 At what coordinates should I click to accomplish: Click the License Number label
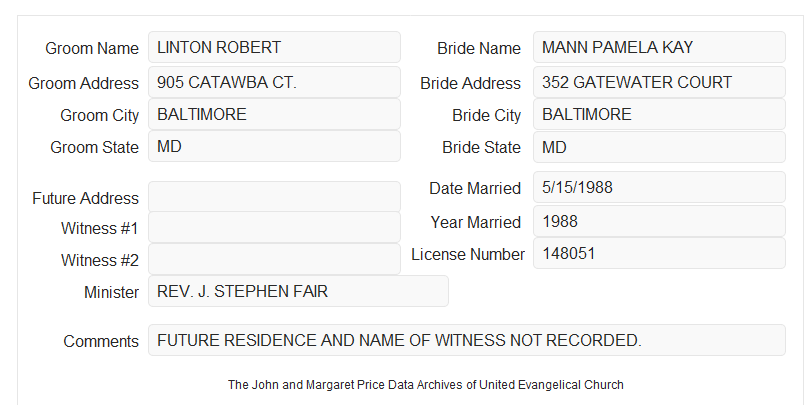click(x=468, y=255)
